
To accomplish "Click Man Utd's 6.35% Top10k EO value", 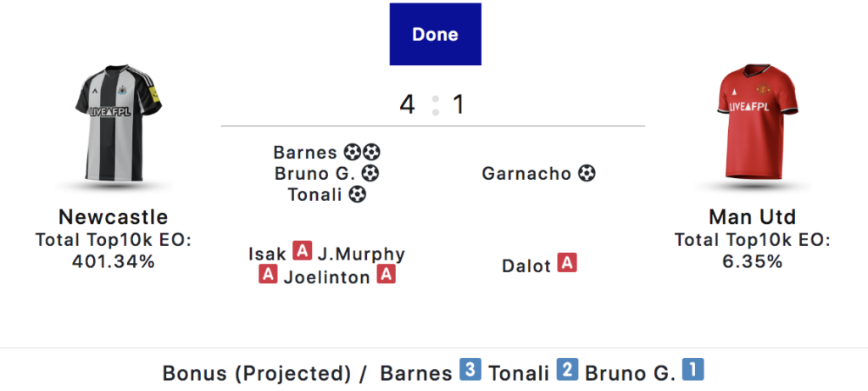I will tap(753, 261).
